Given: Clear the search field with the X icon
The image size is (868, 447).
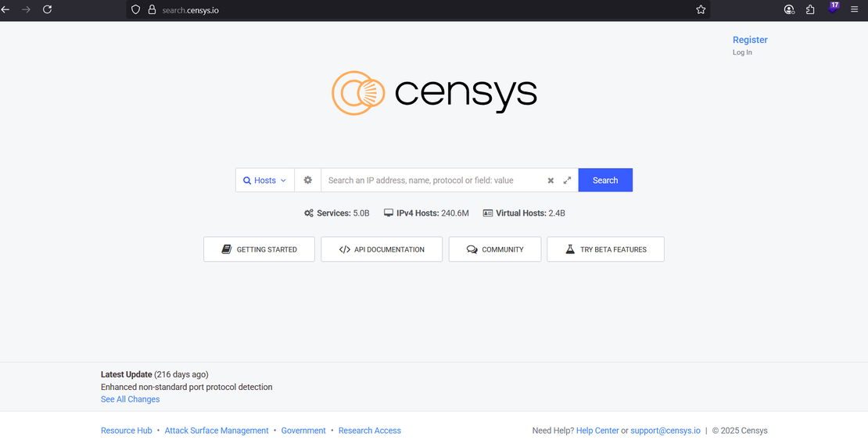Looking at the screenshot, I should click(551, 181).
